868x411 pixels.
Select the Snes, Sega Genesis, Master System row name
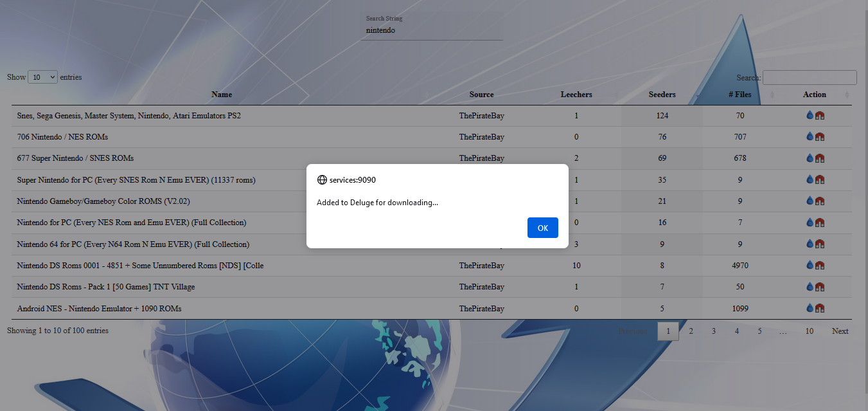129,116
